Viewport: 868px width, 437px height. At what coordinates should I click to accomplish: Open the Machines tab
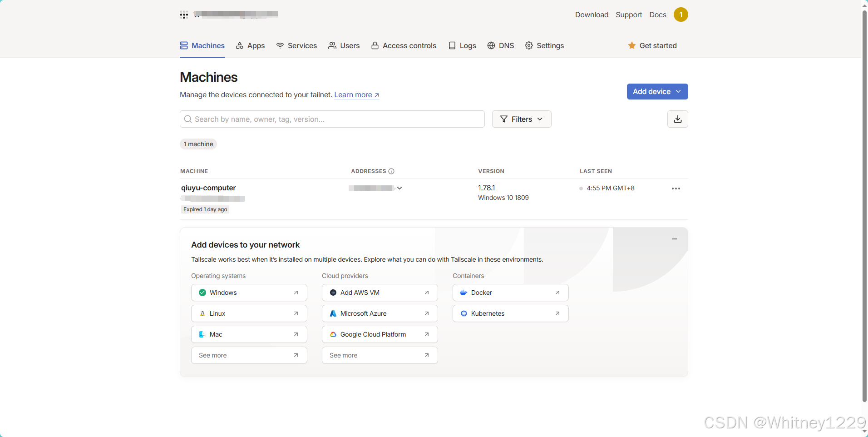tap(202, 45)
